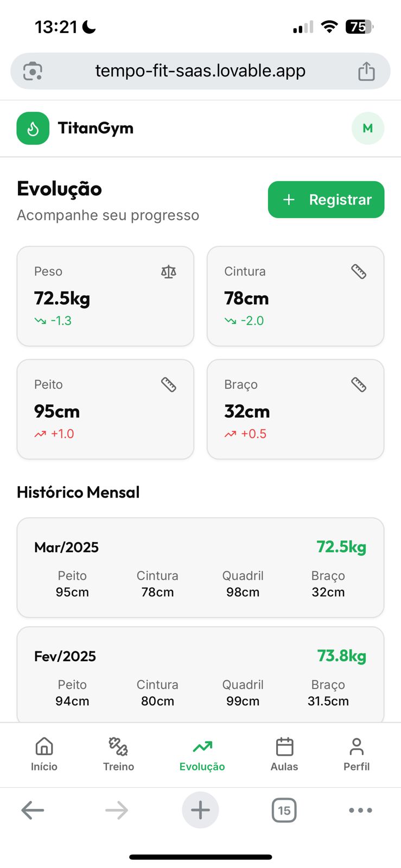401x868 pixels.
Task: Open the browser three-dots menu
Action: (360, 810)
